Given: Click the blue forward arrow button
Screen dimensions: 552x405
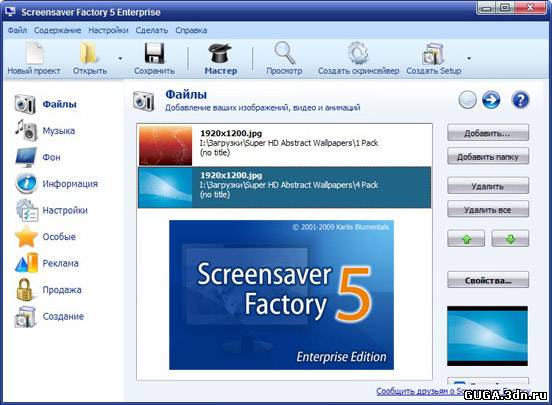Looking at the screenshot, I should [491, 100].
